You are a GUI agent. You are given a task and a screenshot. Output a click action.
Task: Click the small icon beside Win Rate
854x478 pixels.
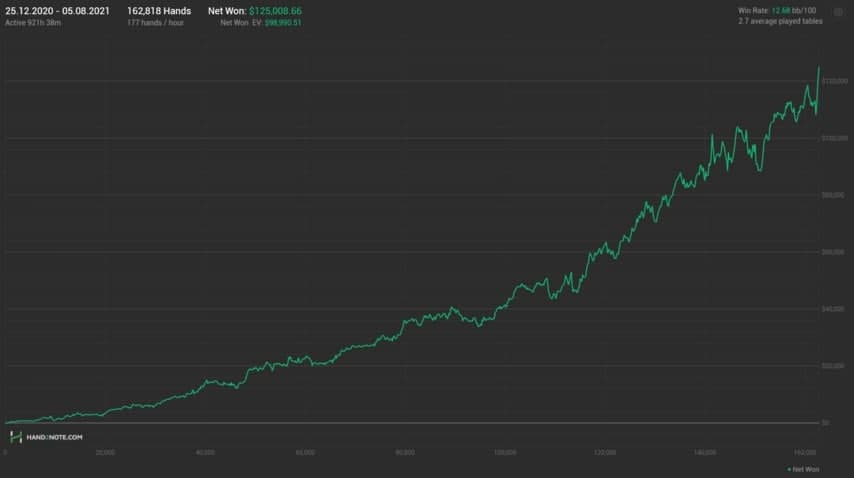pos(838,12)
